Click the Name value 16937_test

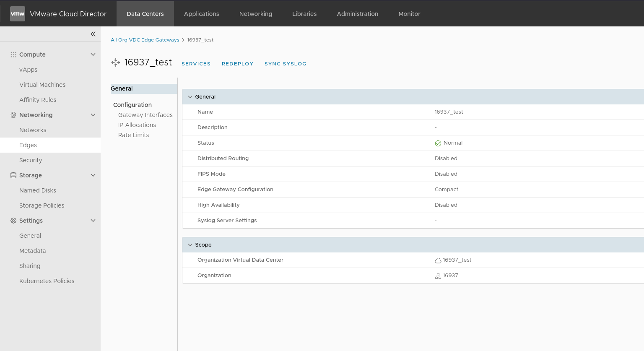tap(449, 112)
